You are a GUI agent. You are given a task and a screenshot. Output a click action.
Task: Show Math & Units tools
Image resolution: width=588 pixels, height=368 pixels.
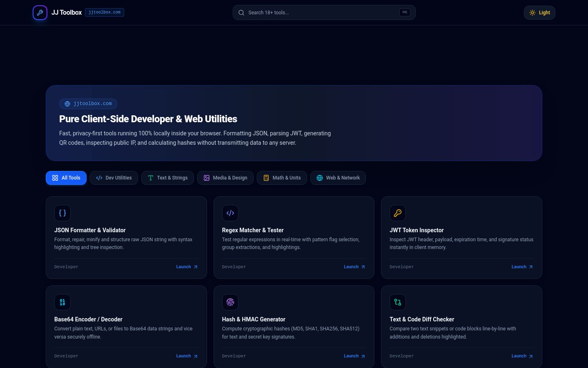point(282,178)
